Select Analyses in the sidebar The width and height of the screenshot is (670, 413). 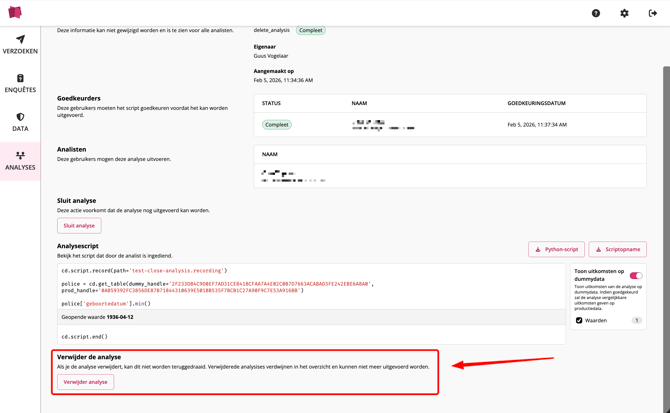pos(20,161)
